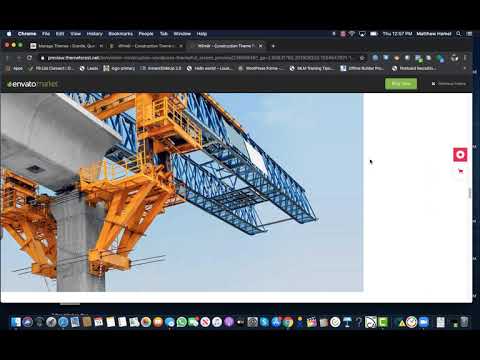
Task: Close the Manage Themes tab
Action: [x=101, y=46]
